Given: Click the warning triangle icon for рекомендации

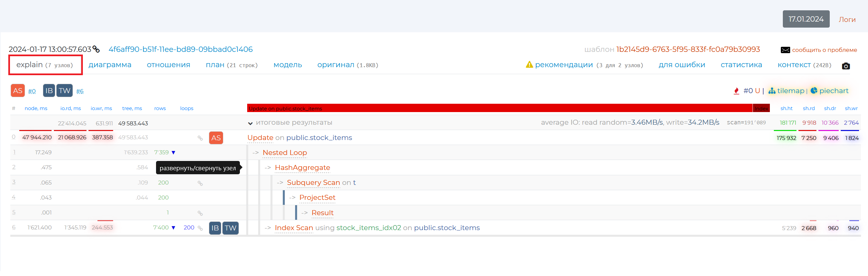Looking at the screenshot, I should point(529,65).
